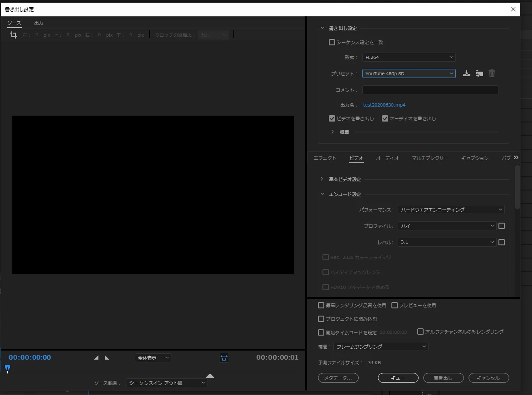Toggle profile match source checkbox
The width and height of the screenshot is (532, 395).
(502, 226)
